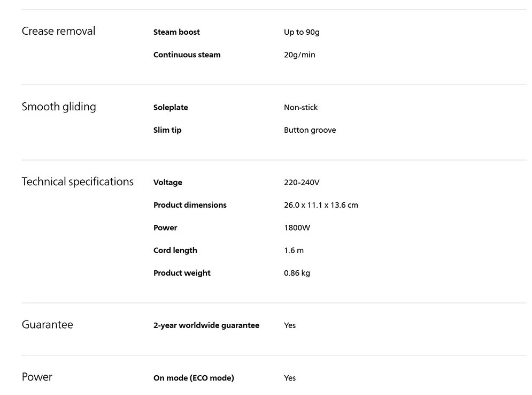Click the 26.0 x 11.1 x 13.6 cm value

[321, 205]
